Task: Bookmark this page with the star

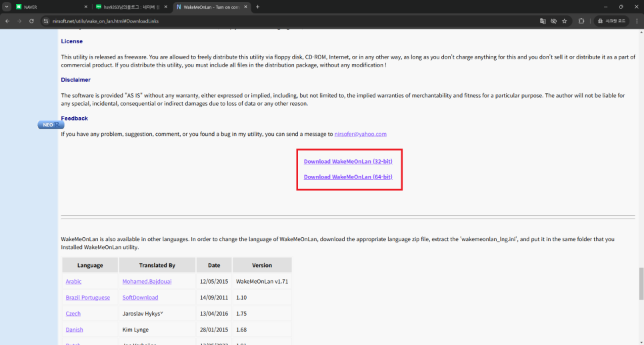Action: click(564, 21)
